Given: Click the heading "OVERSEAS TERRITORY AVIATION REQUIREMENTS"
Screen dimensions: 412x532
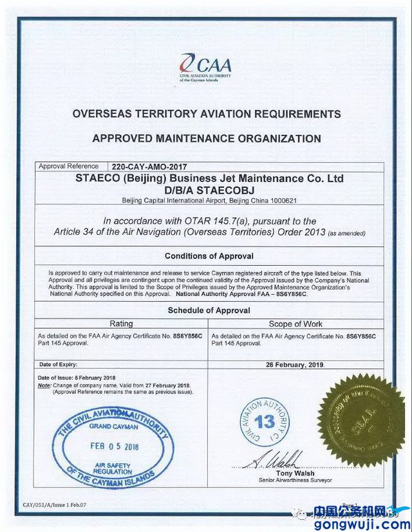Looking at the screenshot, I should coord(207,114).
